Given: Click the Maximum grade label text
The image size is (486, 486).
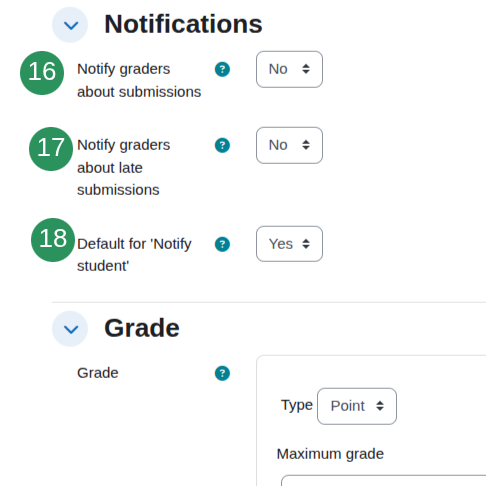Looking at the screenshot, I should pos(330,454).
